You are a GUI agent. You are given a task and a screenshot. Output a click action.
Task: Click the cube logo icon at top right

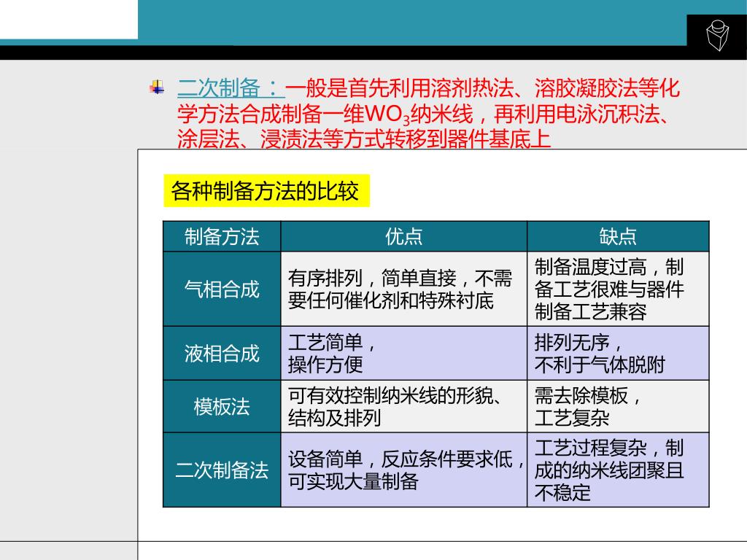click(x=718, y=35)
